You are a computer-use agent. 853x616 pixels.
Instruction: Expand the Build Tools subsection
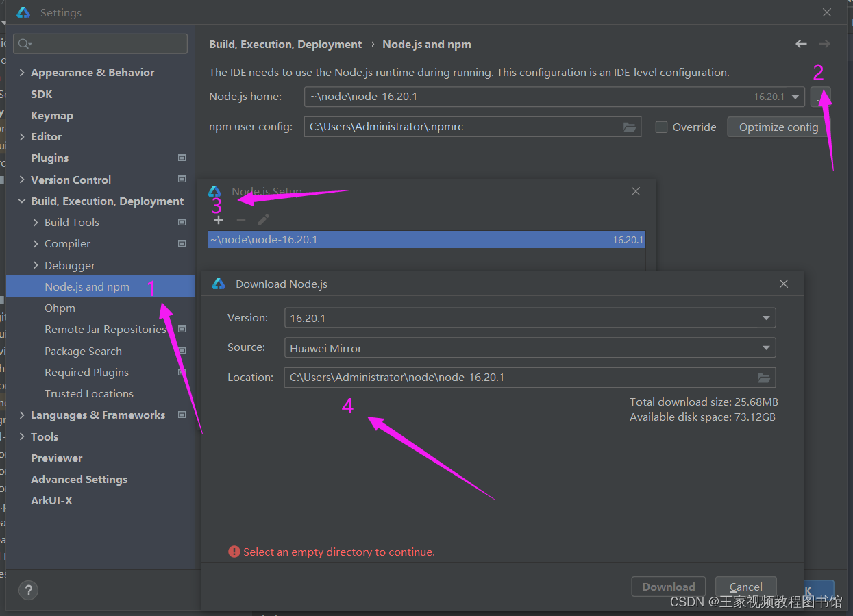click(x=36, y=223)
